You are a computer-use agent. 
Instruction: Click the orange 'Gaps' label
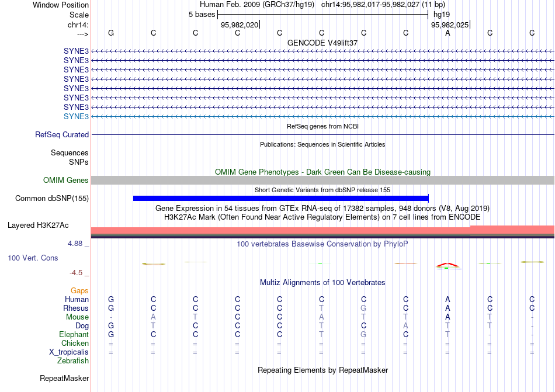[79, 290]
